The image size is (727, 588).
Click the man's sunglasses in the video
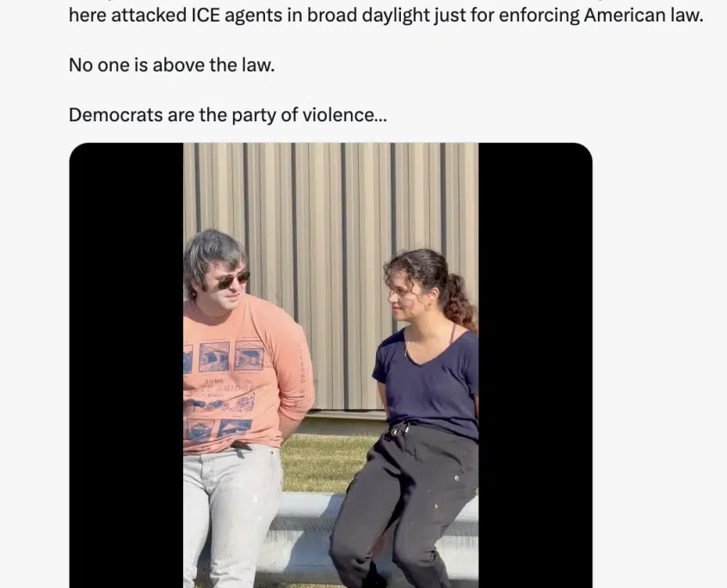[233, 280]
